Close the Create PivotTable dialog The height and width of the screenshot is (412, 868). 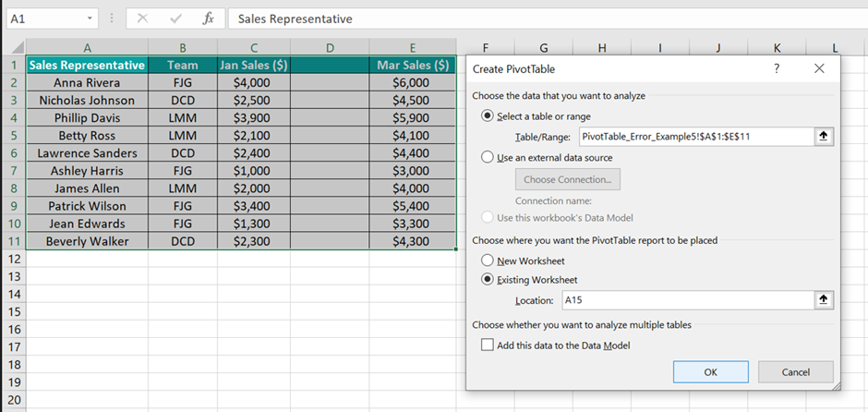(820, 68)
